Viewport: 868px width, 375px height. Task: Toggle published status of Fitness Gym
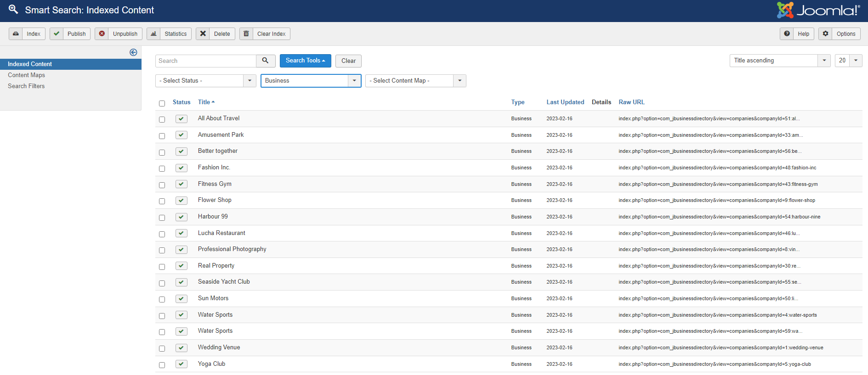(x=182, y=184)
